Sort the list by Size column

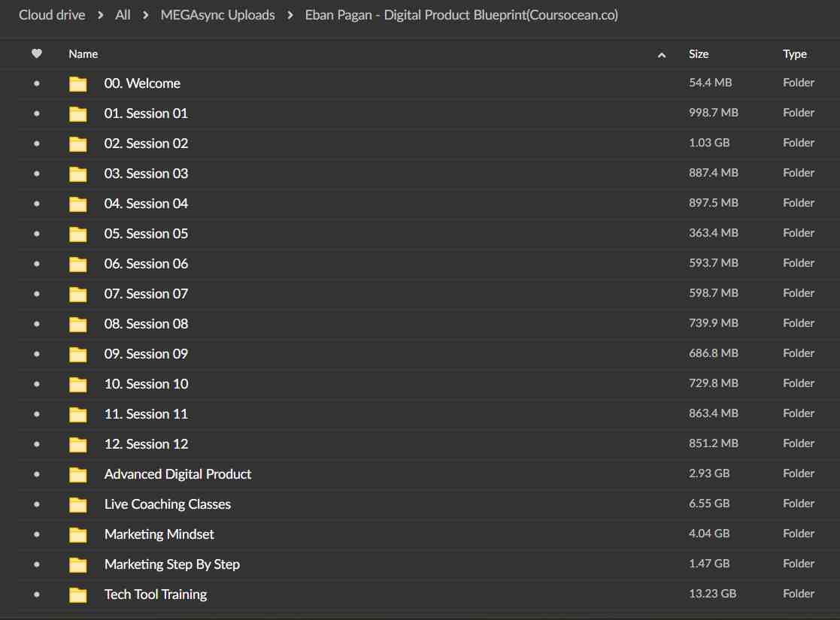[x=699, y=54]
